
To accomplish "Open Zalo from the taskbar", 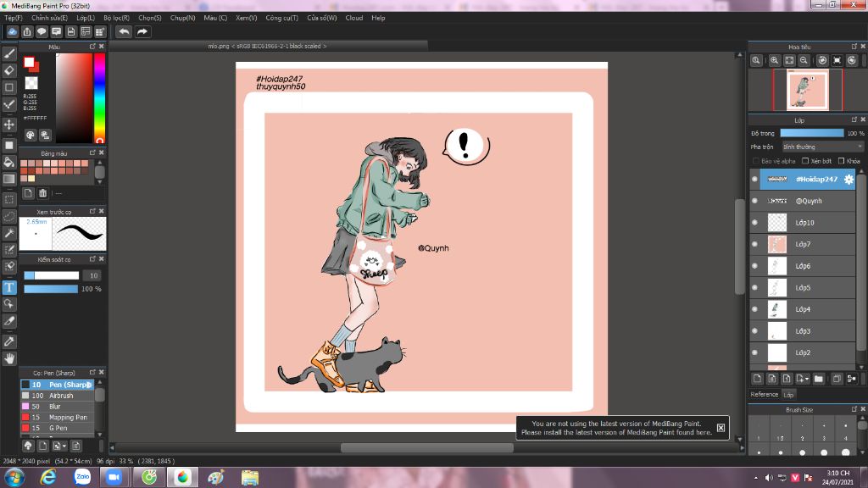I will pos(82,477).
